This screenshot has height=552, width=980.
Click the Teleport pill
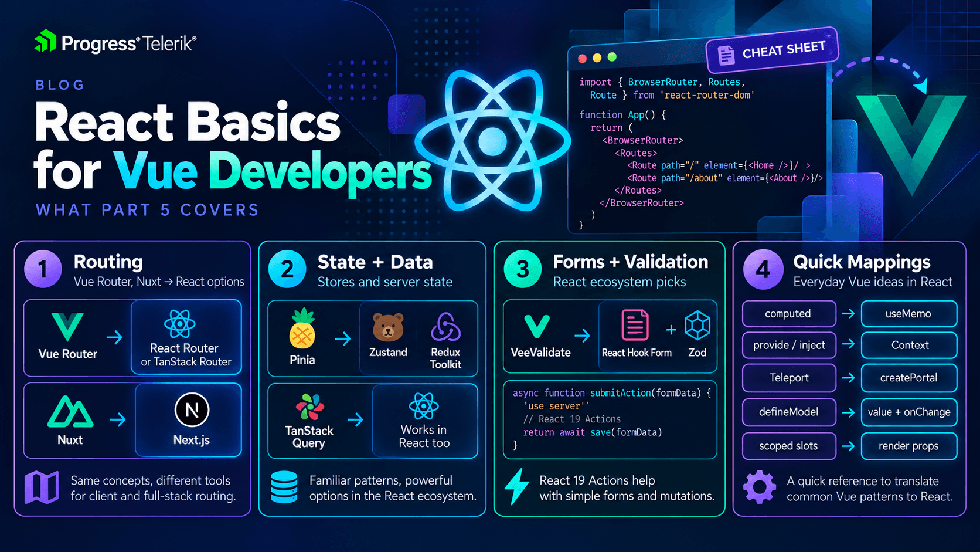(789, 378)
